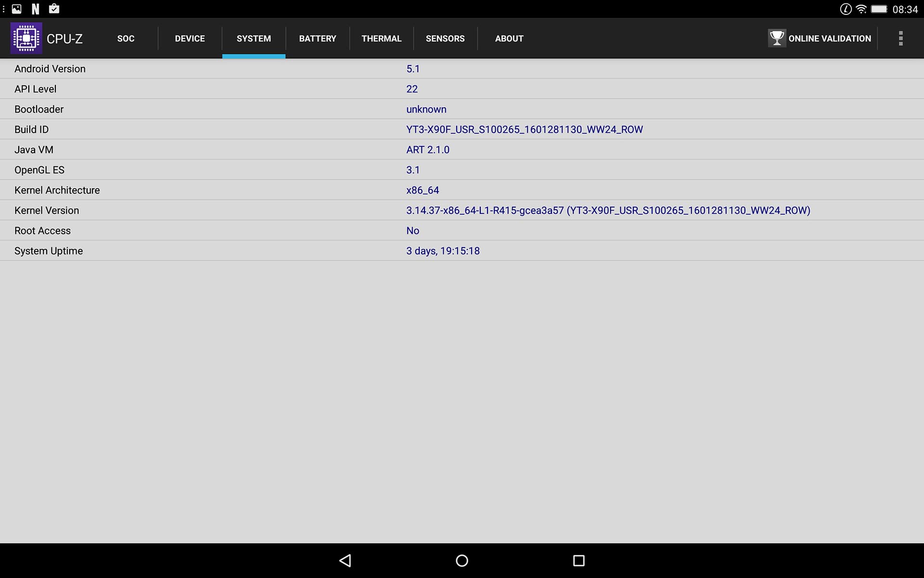Tap the Android home circle button
The image size is (924, 578).
(462, 561)
